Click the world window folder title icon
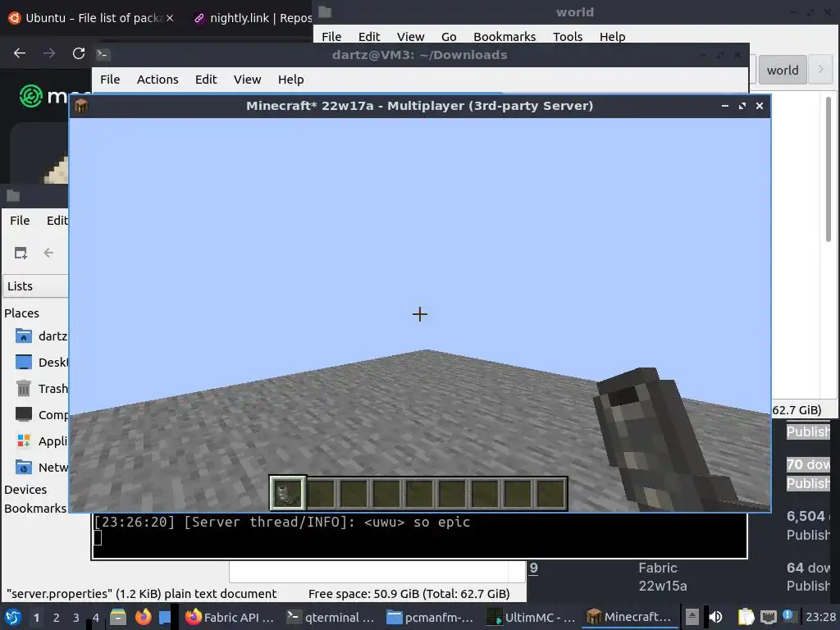 325,11
